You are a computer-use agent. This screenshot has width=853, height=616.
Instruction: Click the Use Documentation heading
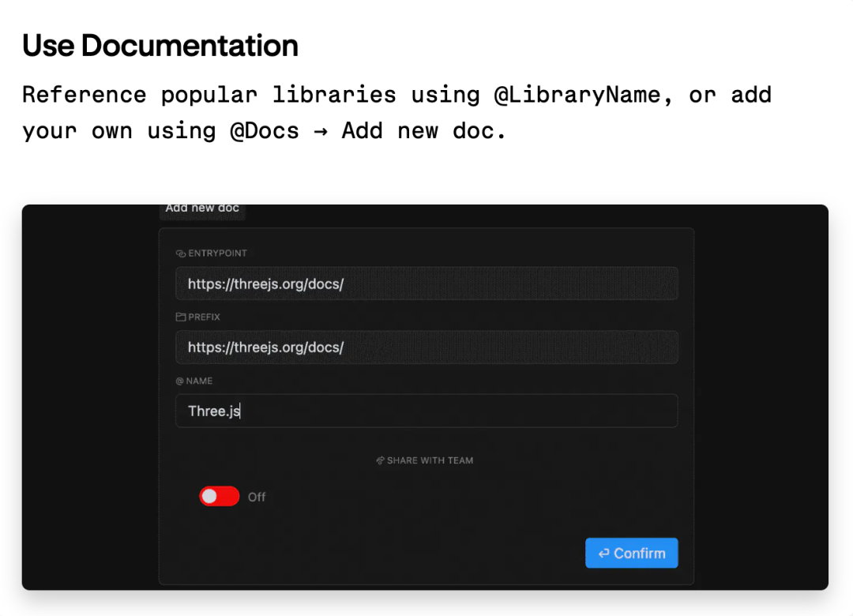point(160,45)
